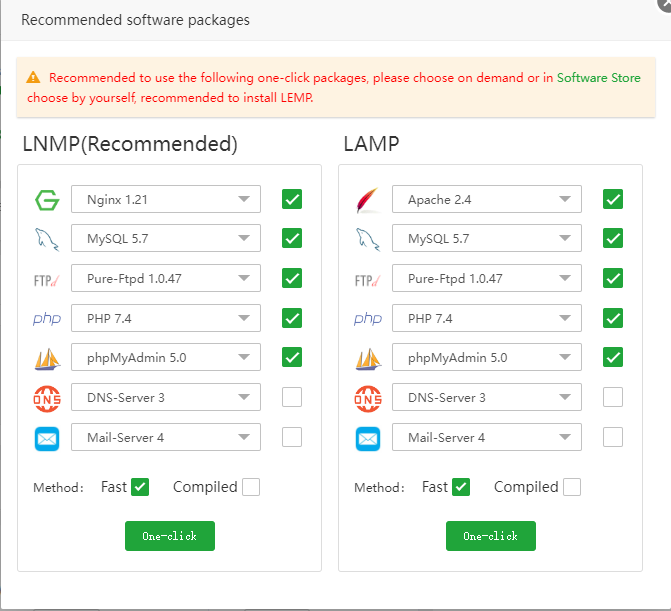Toggle Fast method checkbox in LNMP

(x=140, y=487)
